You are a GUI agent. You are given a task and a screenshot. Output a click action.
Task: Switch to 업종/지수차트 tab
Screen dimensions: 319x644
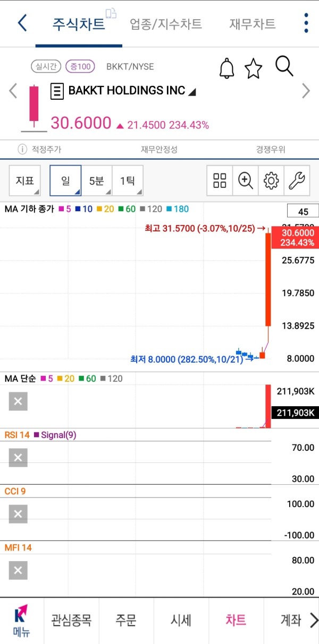[x=166, y=24]
